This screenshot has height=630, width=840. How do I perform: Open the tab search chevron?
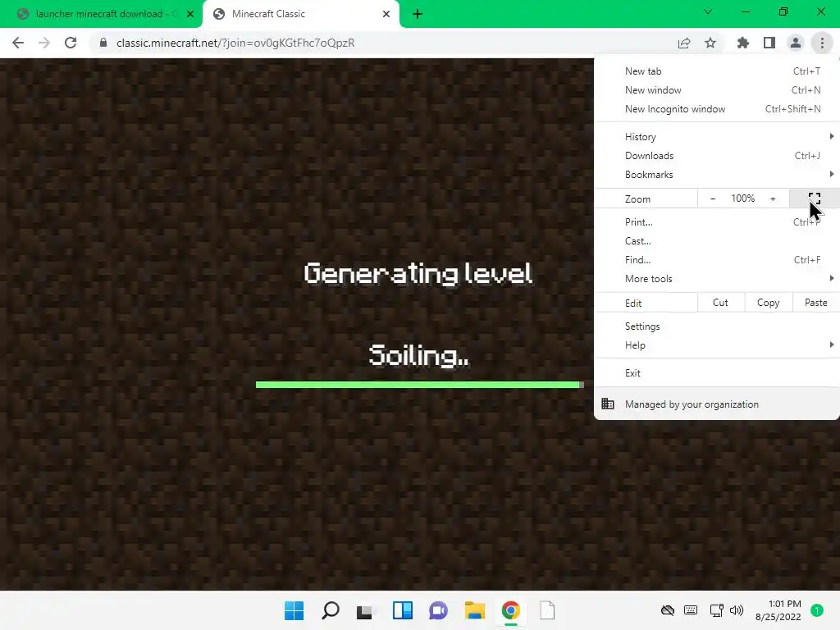point(708,11)
